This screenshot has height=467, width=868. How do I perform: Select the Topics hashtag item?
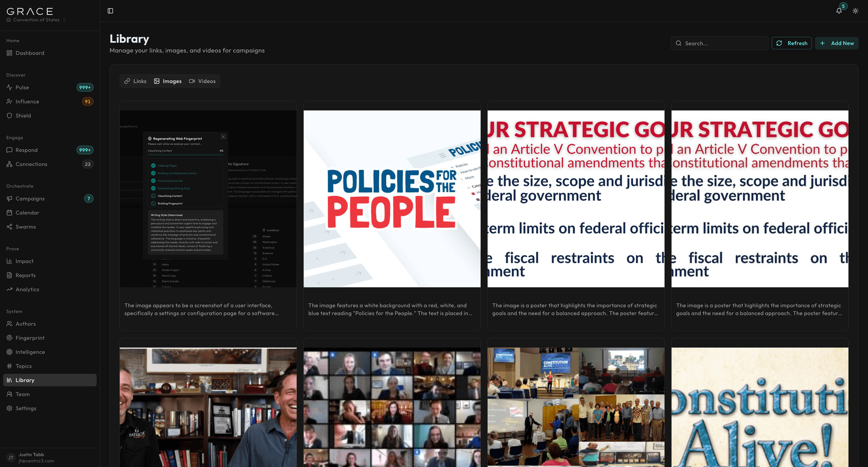click(x=24, y=366)
